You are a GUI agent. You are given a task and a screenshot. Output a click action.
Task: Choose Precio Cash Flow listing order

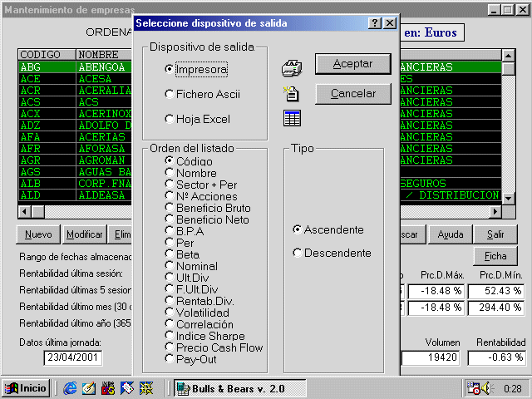click(x=214, y=347)
